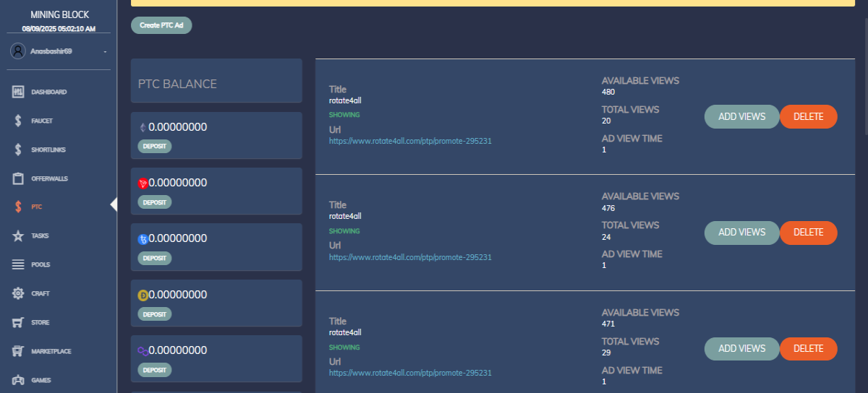
Task: Click the Pools lines icon
Action: coord(18,265)
